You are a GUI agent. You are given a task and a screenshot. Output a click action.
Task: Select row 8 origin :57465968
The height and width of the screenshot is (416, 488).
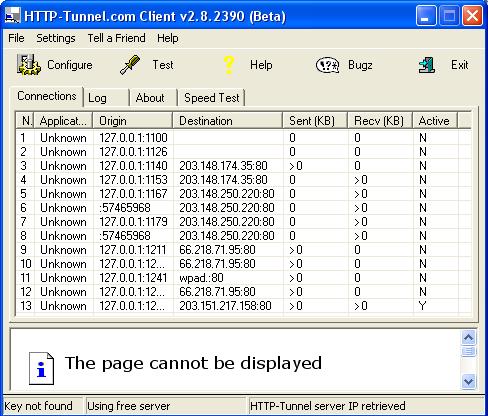[125, 236]
